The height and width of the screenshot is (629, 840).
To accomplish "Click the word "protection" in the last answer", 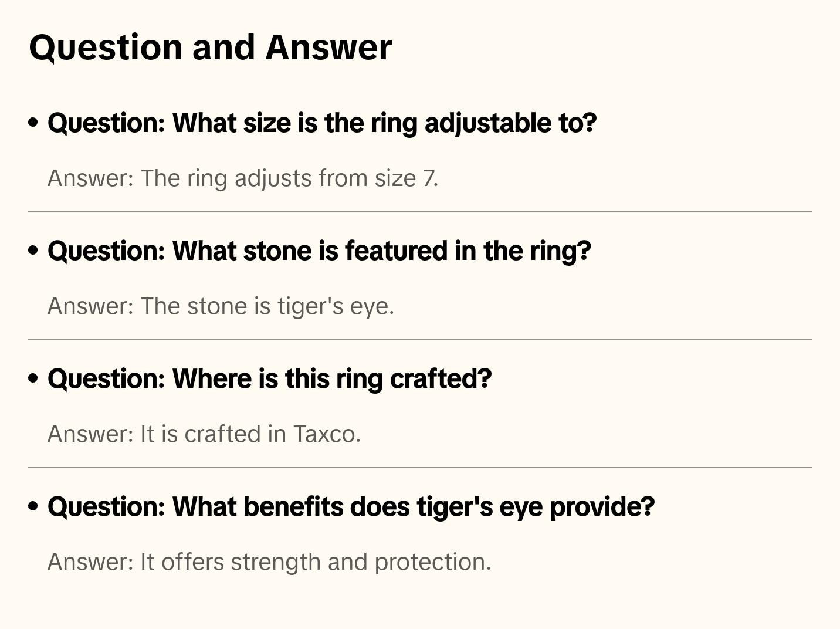I will click(432, 562).
